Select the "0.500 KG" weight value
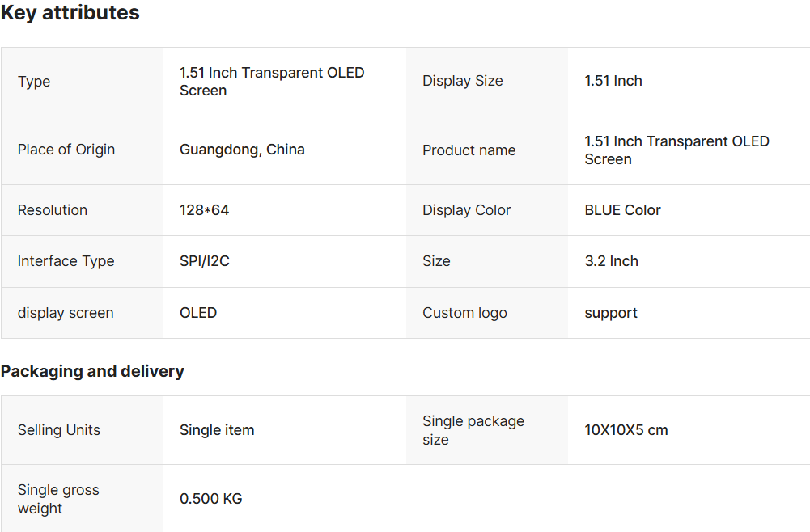The image size is (810, 532). (x=210, y=499)
